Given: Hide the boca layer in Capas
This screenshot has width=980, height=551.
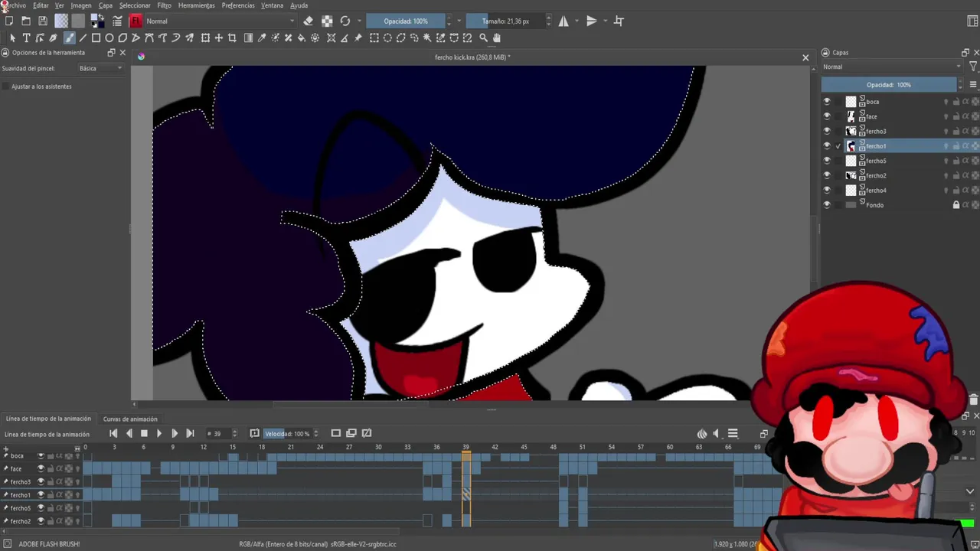Looking at the screenshot, I should (826, 102).
